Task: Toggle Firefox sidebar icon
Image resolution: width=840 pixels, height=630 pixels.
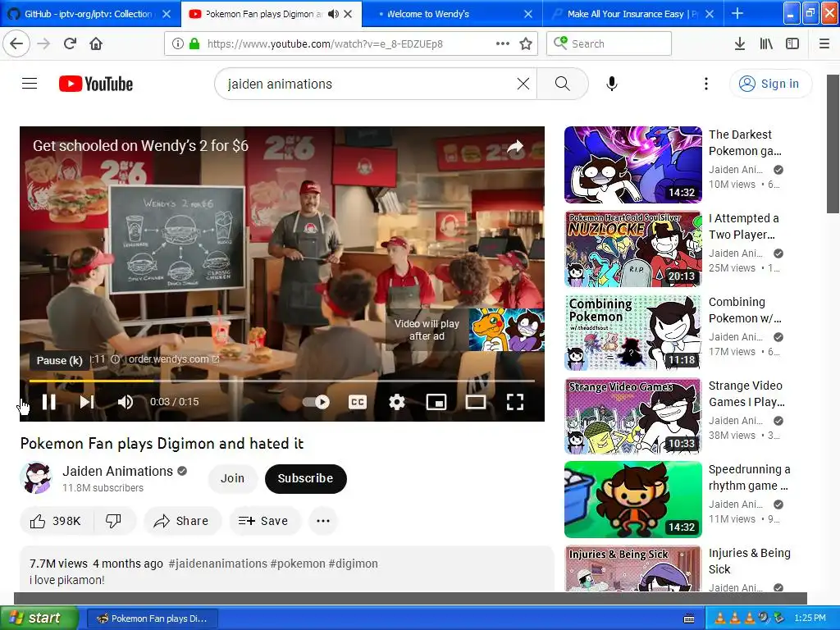Action: 792,44
